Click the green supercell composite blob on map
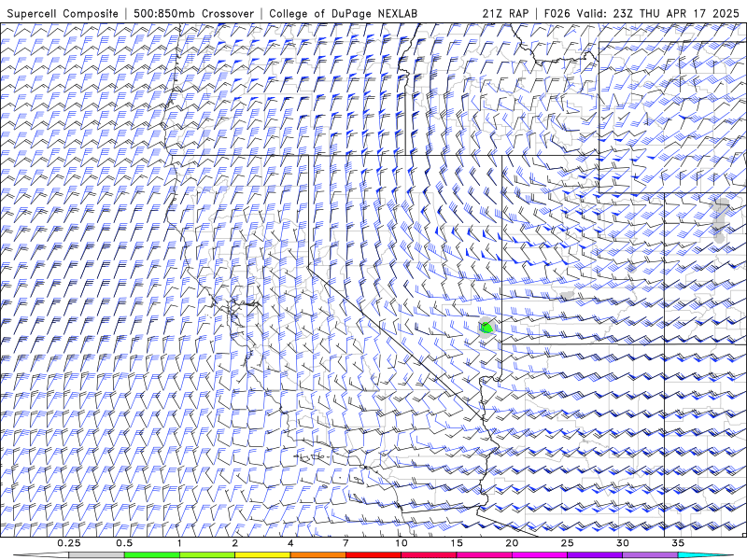747x560 pixels. tap(486, 328)
